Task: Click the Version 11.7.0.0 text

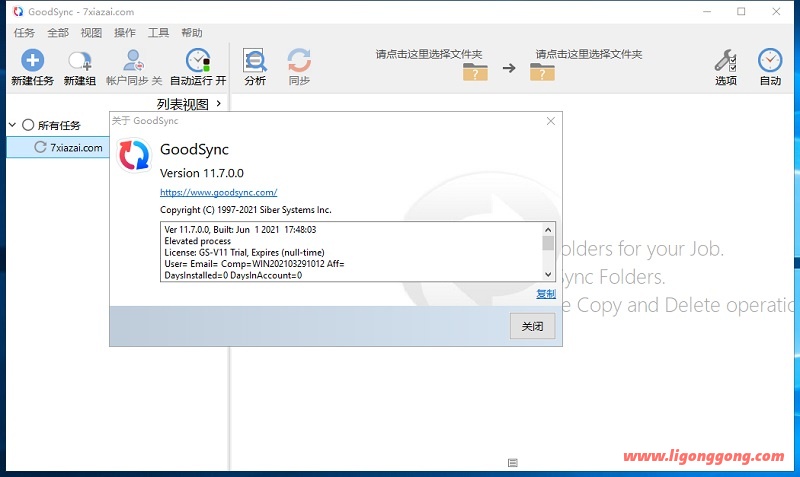Action: (x=202, y=173)
